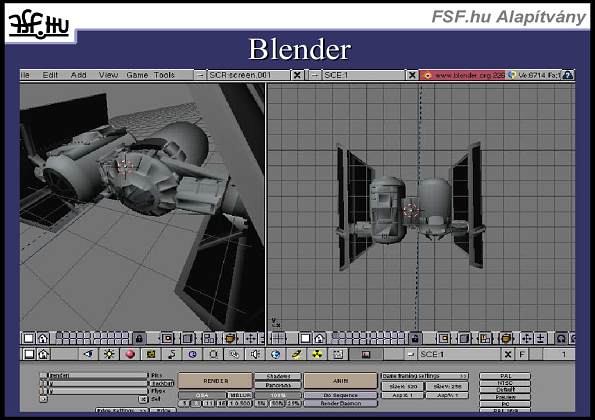Click the home icon in the buttons window header
This screenshot has height=420, width=595.
pos(44,354)
